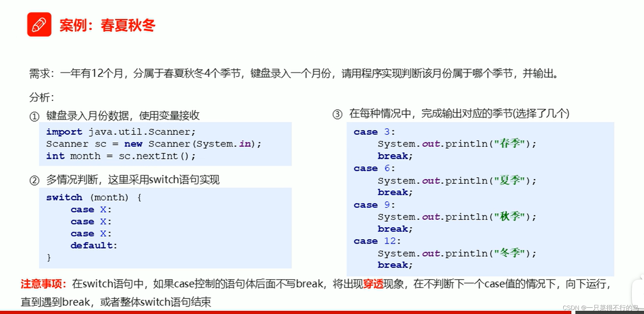The width and height of the screenshot is (644, 314).
Task: Click the switch (month) { code line
Action: pyautogui.click(x=94, y=197)
